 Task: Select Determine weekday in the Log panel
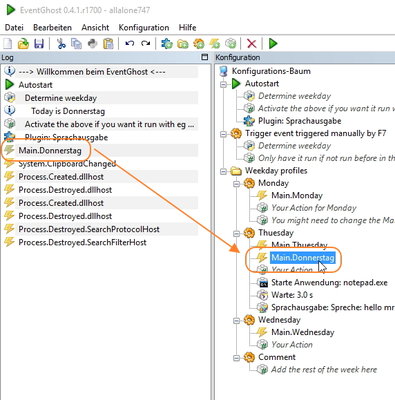(61, 98)
